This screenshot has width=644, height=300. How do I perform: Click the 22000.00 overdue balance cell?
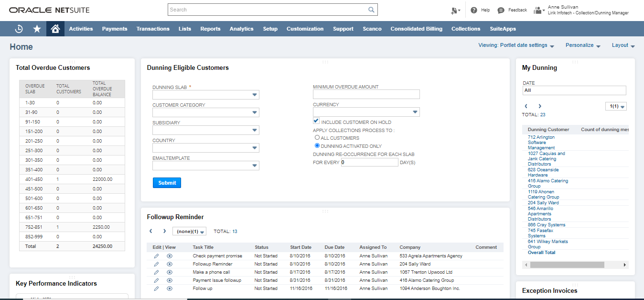(x=103, y=179)
